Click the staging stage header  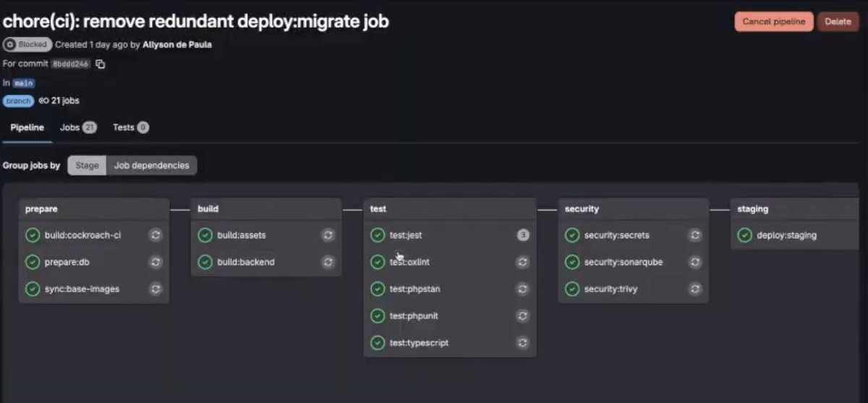pos(753,209)
